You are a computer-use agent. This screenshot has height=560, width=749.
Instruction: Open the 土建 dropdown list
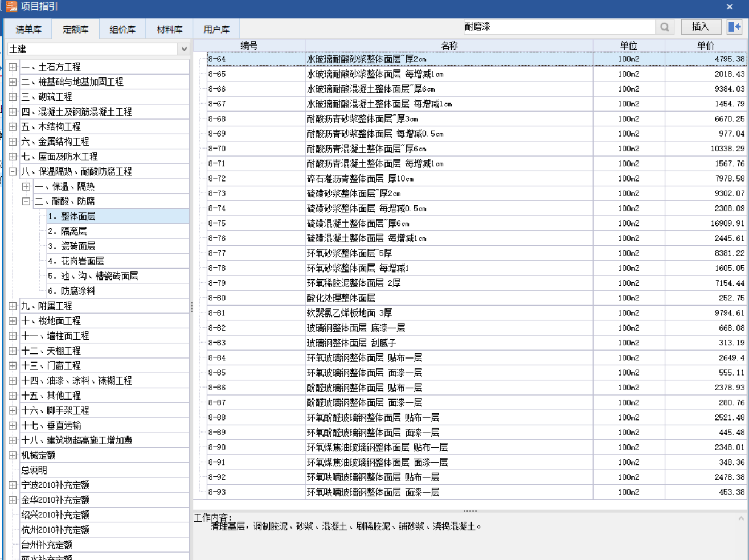[183, 49]
